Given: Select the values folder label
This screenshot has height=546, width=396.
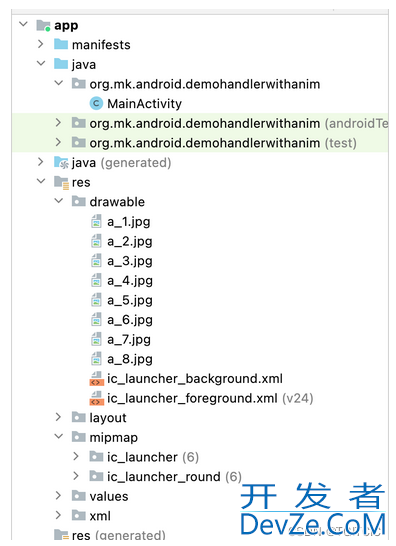Looking at the screenshot, I should pyautogui.click(x=109, y=496).
